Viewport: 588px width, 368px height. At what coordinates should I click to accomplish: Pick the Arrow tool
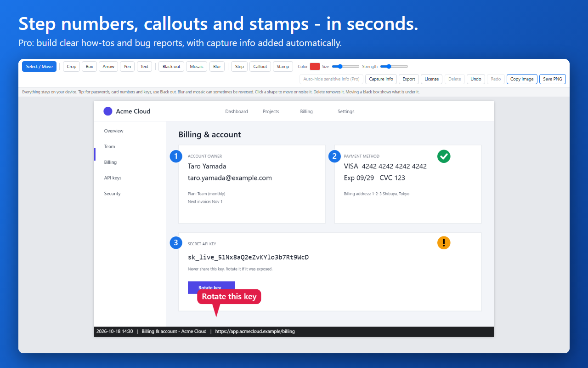108,67
